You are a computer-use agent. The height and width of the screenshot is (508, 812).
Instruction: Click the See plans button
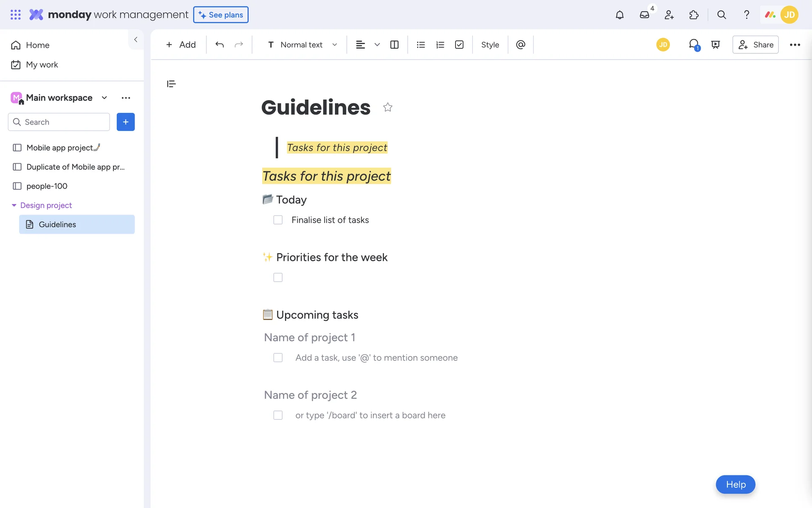coord(221,15)
